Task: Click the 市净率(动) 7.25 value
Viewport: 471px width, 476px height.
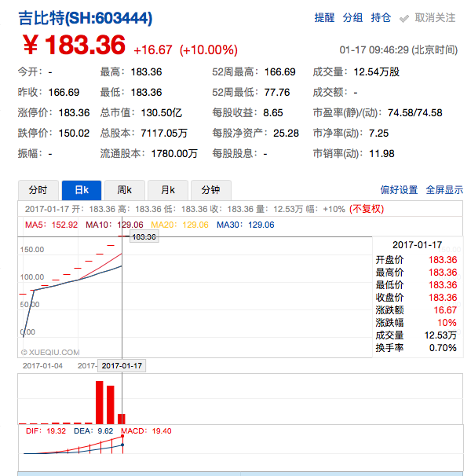Action: (x=378, y=133)
